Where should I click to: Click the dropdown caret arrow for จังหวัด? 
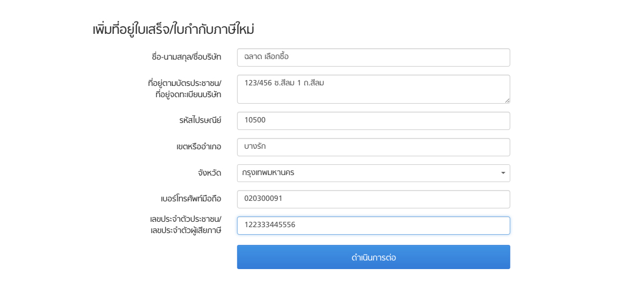503,173
